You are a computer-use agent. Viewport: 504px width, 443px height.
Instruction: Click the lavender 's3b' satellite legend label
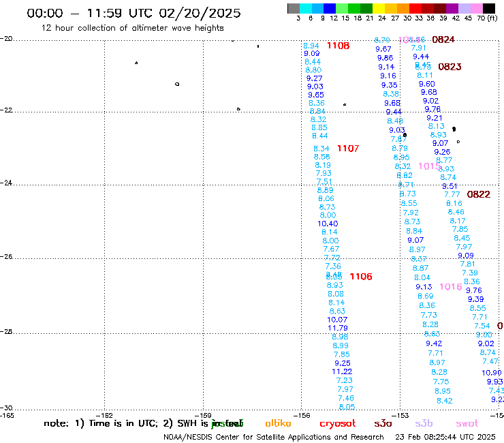[424, 423]
